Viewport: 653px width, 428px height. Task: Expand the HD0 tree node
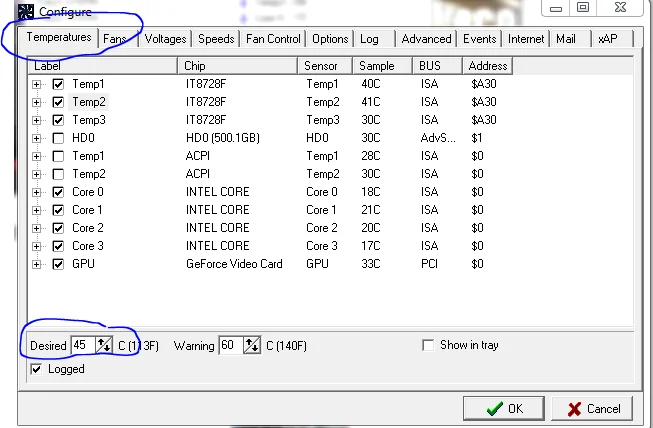click(36, 138)
